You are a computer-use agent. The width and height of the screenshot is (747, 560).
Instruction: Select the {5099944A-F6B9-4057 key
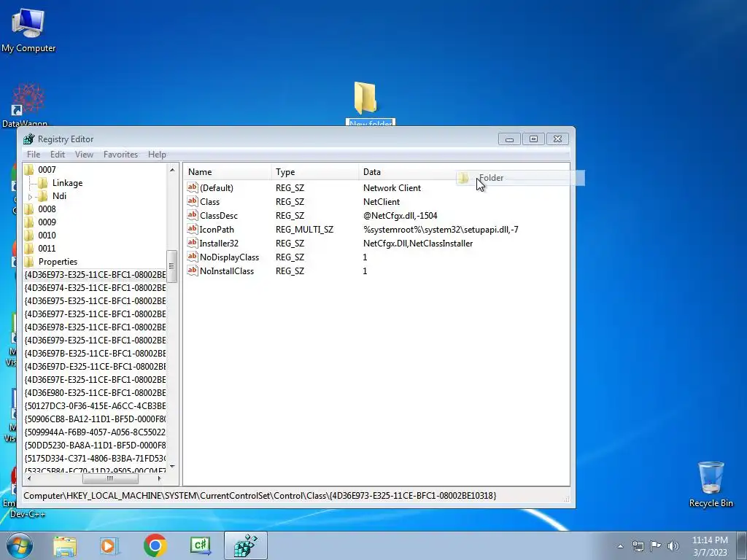(x=95, y=432)
